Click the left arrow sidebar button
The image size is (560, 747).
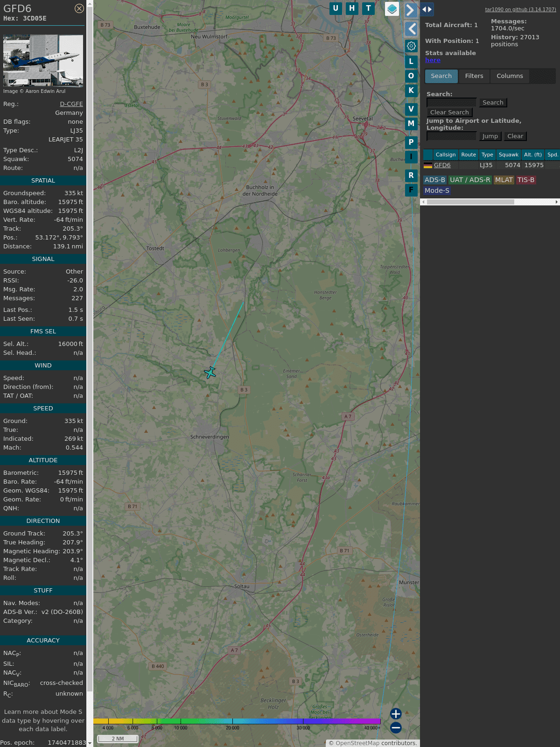click(411, 29)
